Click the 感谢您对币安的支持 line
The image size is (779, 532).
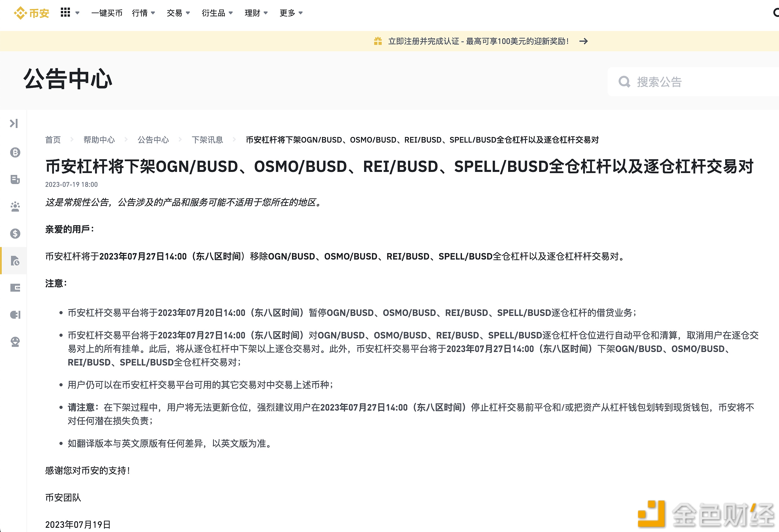click(x=88, y=470)
